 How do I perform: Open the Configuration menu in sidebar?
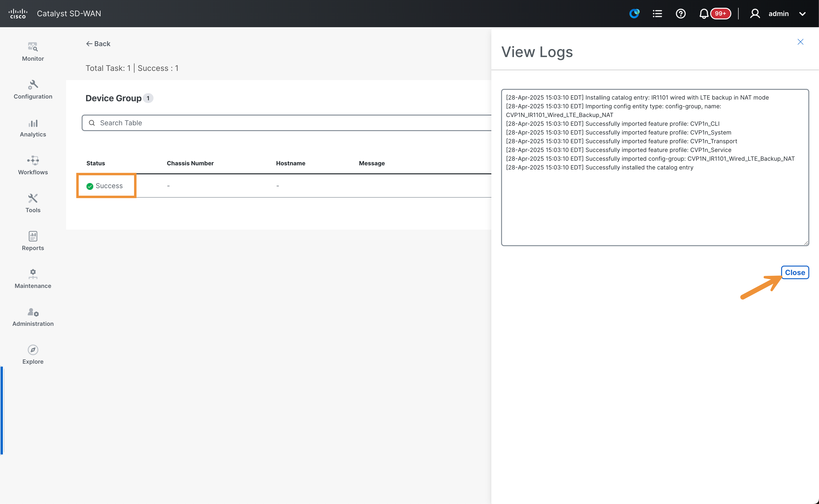(x=33, y=90)
